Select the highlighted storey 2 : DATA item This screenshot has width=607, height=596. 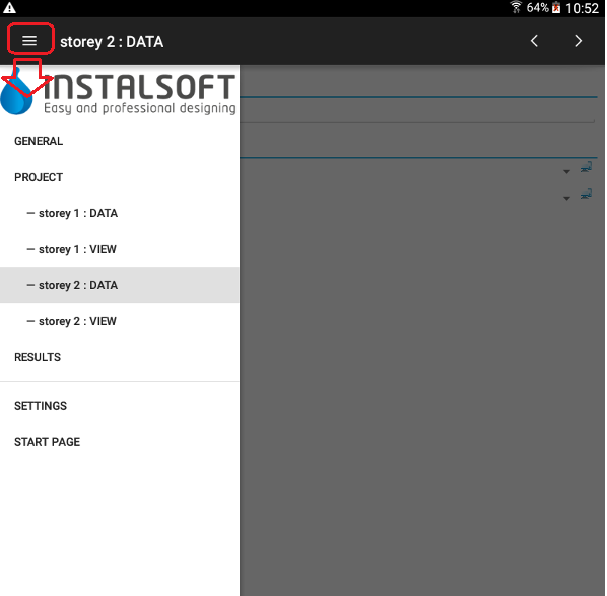(78, 286)
